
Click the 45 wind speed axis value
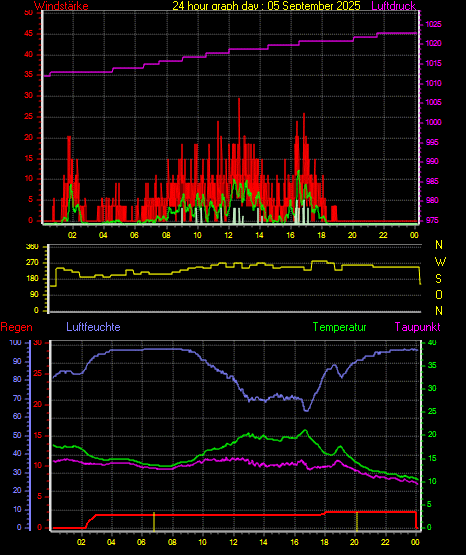point(29,34)
